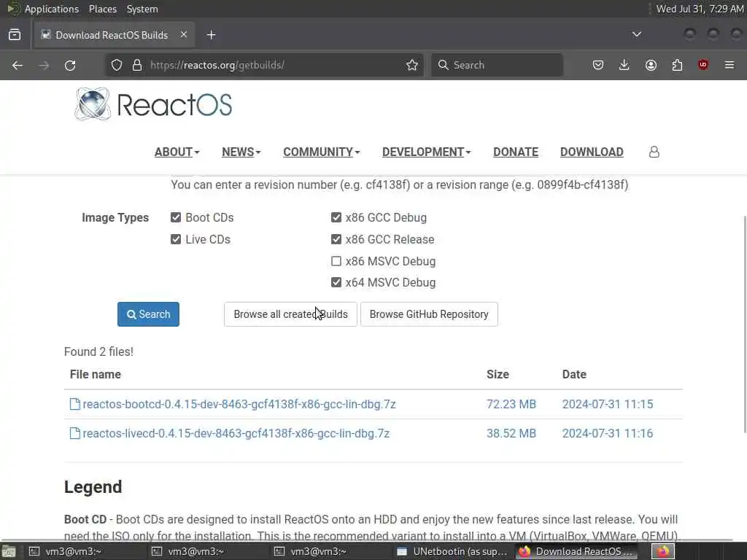Open the tracking protection shield icon
This screenshot has width=747, height=560.
117,65
